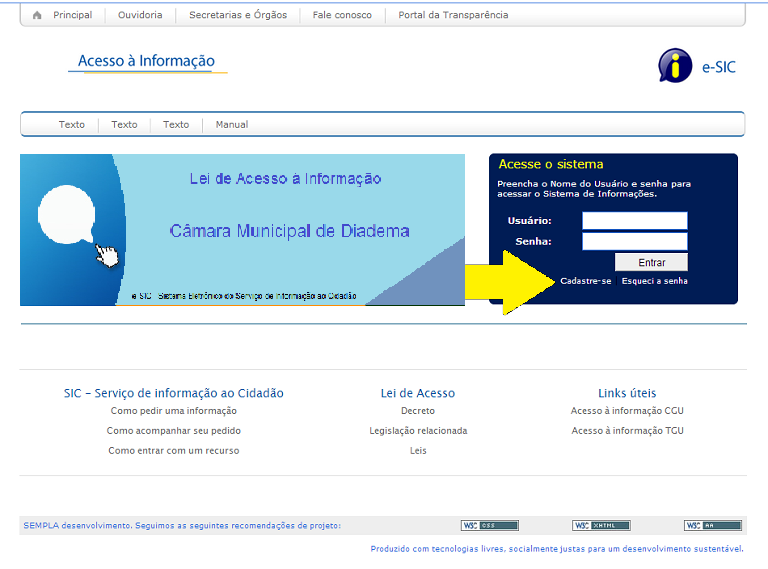Click the speech bubble banner image
Screen dimensions: 768x569
pyautogui.click(x=242, y=230)
